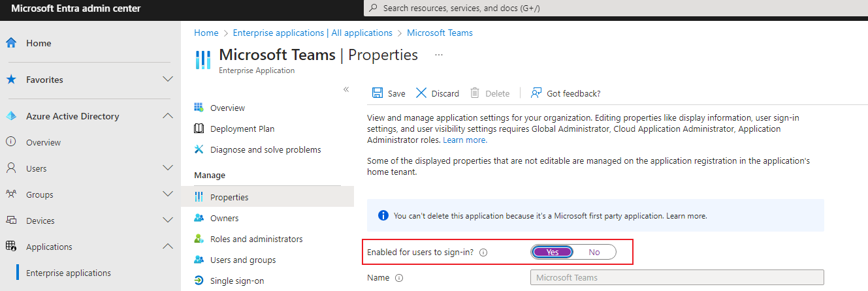Image resolution: width=868 pixels, height=291 pixels.
Task: Click the Users person icon
Action: click(x=10, y=168)
